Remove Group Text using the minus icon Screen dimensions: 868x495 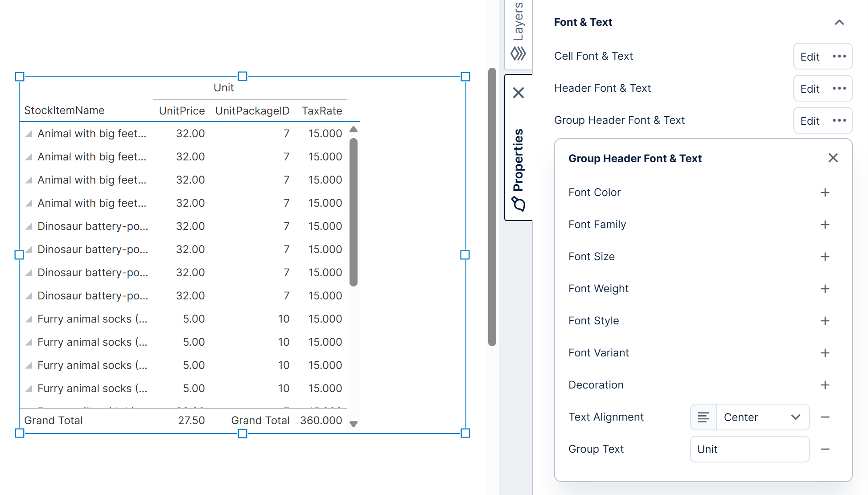click(x=825, y=449)
